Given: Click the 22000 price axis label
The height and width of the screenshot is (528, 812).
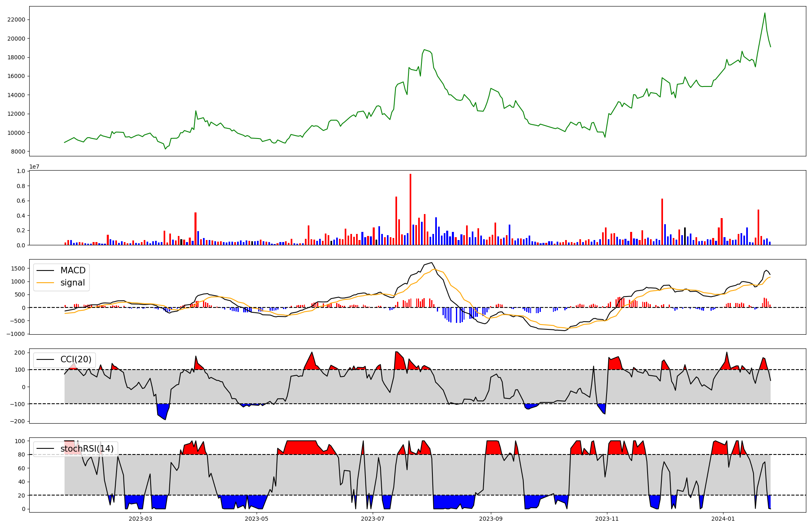Looking at the screenshot, I should click(16, 19).
